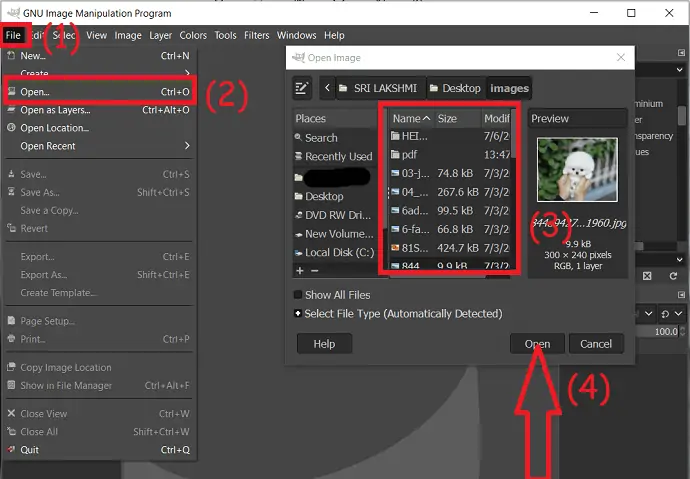The image size is (690, 479).
Task: Select New Volume in Places
Action: [335, 234]
